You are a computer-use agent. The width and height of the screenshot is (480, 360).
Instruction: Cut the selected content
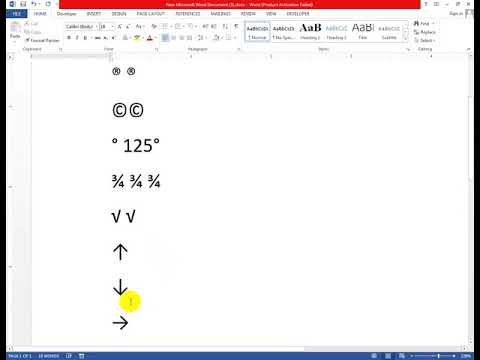(x=32, y=24)
